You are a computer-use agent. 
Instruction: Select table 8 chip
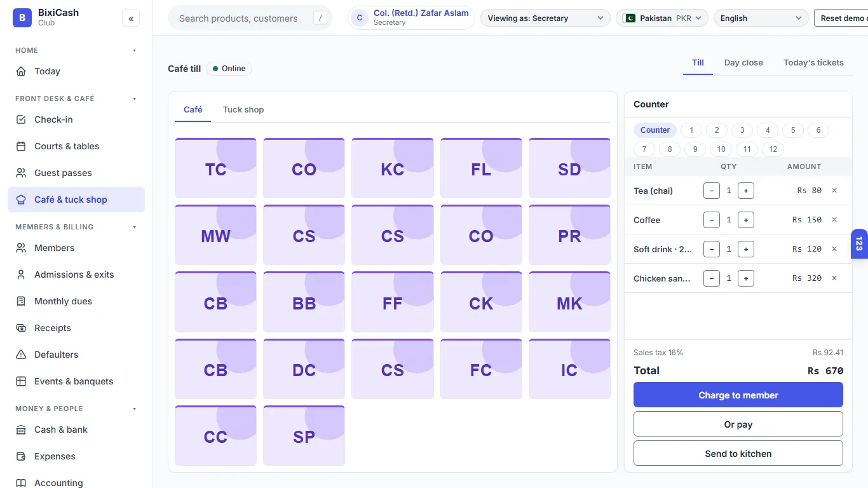(670, 149)
